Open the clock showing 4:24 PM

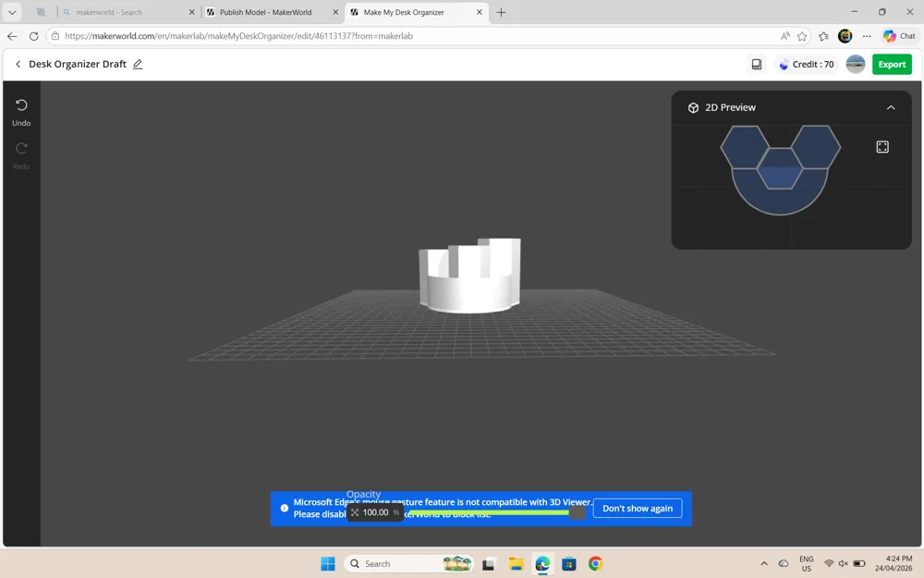pos(894,563)
